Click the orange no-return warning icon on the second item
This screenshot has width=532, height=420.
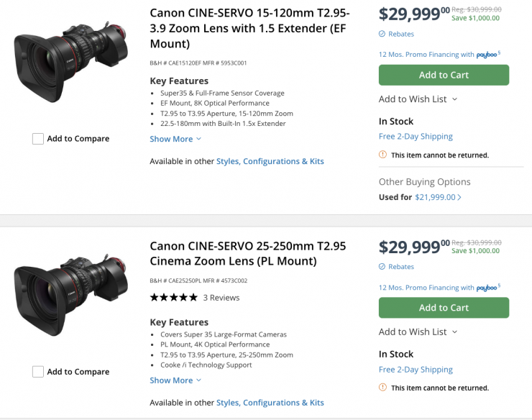pos(382,388)
